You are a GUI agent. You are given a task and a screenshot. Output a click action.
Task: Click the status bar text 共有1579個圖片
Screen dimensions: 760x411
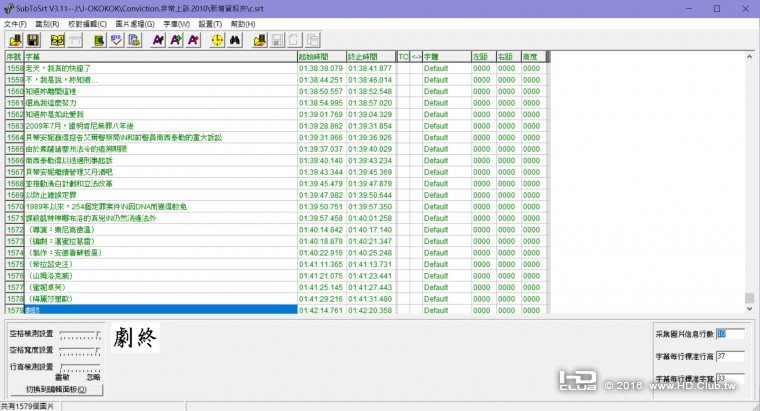27,406
